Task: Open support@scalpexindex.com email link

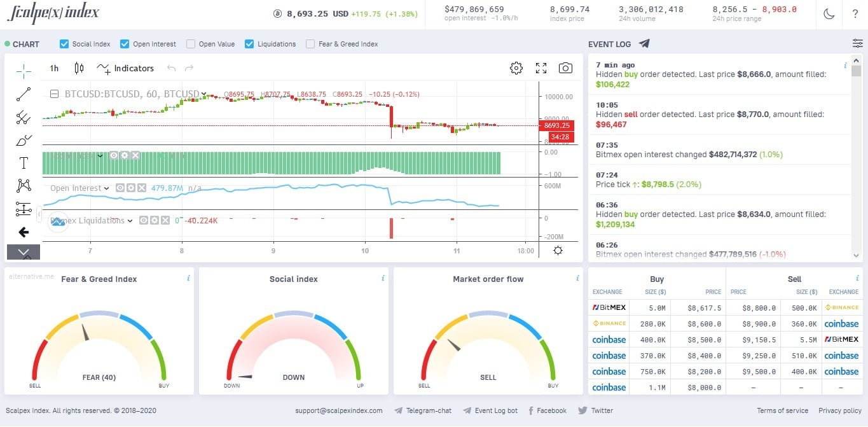Action: coord(339,410)
